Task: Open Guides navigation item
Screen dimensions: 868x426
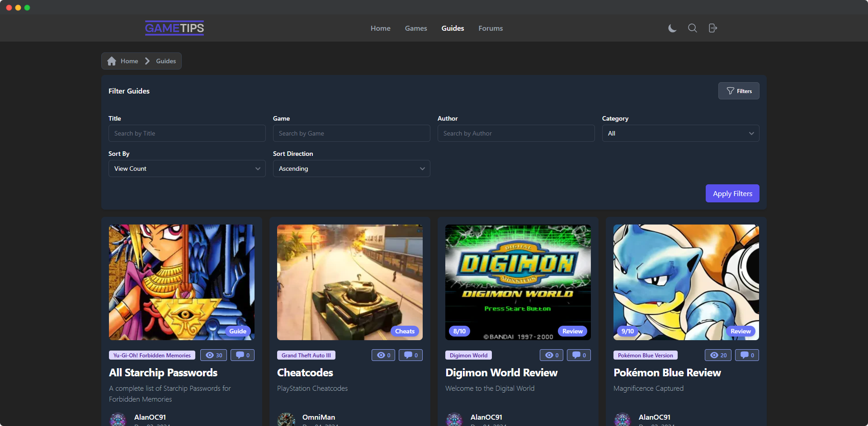Action: (x=453, y=28)
